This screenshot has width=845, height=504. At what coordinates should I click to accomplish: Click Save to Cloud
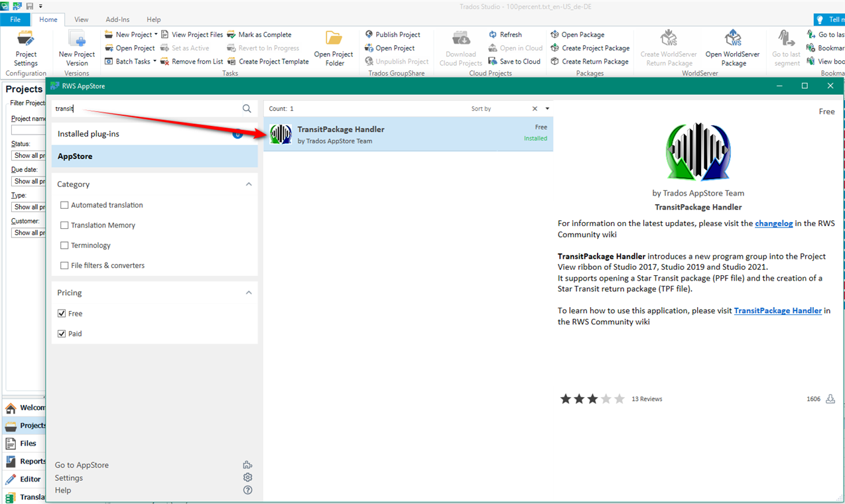pos(515,61)
